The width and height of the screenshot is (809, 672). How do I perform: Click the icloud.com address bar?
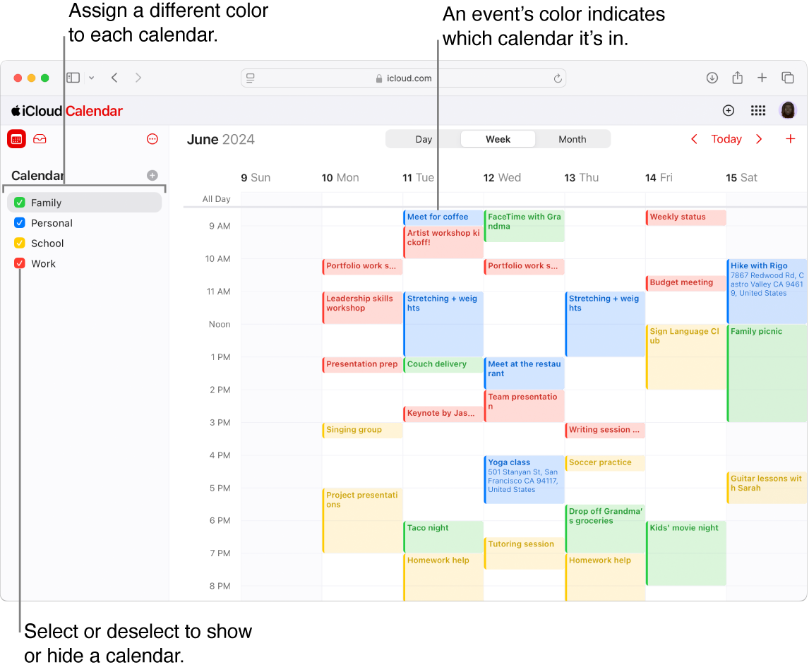pyautogui.click(x=403, y=78)
